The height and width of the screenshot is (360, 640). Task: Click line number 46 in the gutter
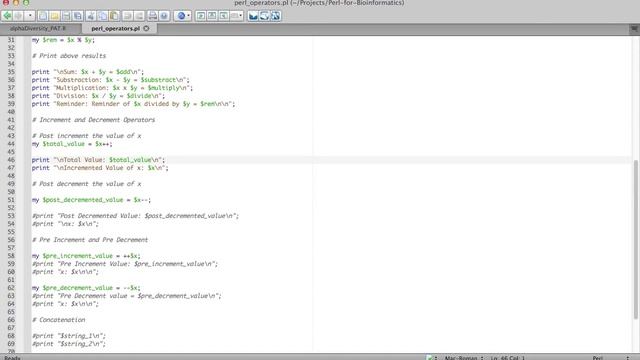click(x=11, y=160)
